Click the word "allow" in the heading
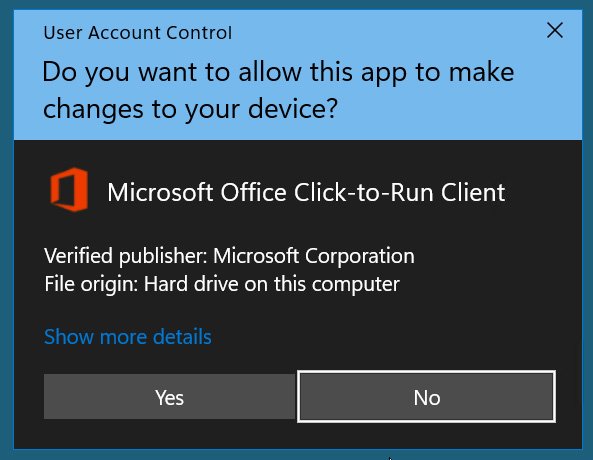The width and height of the screenshot is (593, 460). tap(270, 72)
